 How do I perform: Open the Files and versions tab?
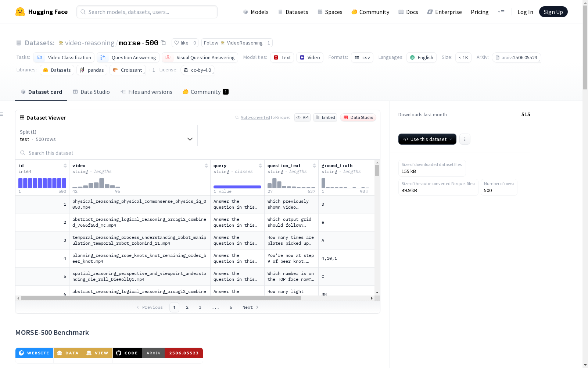[146, 92]
